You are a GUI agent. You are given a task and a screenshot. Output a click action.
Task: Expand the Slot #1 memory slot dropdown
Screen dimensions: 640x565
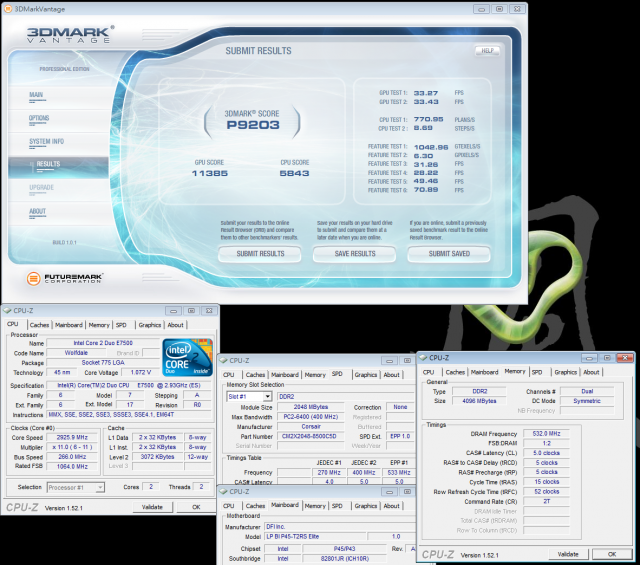click(x=267, y=396)
